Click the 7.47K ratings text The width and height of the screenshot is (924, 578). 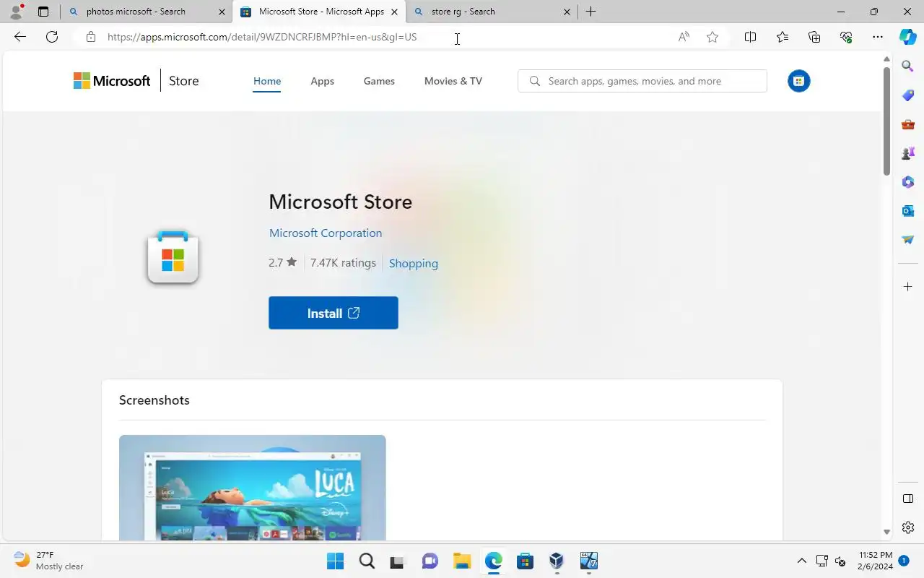[x=343, y=262]
